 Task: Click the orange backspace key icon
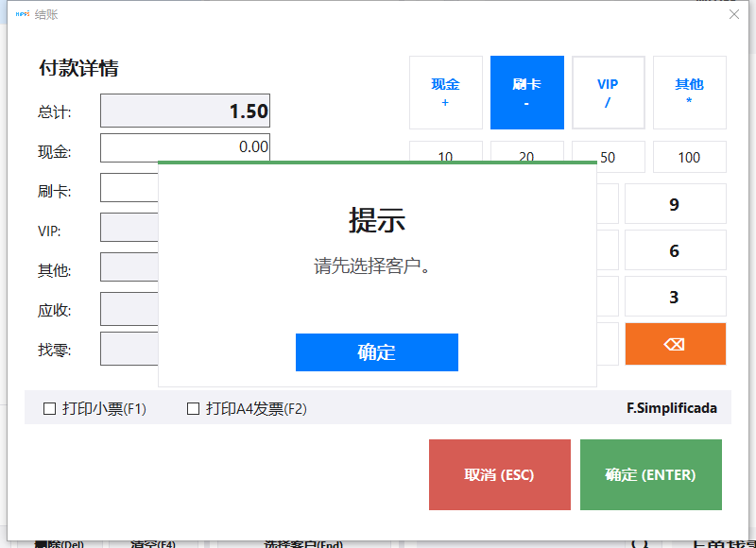675,344
